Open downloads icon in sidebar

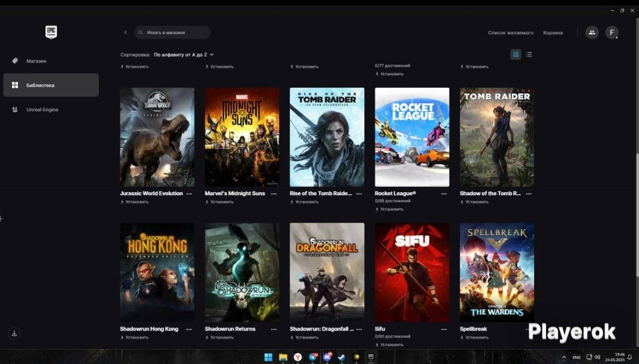click(14, 333)
